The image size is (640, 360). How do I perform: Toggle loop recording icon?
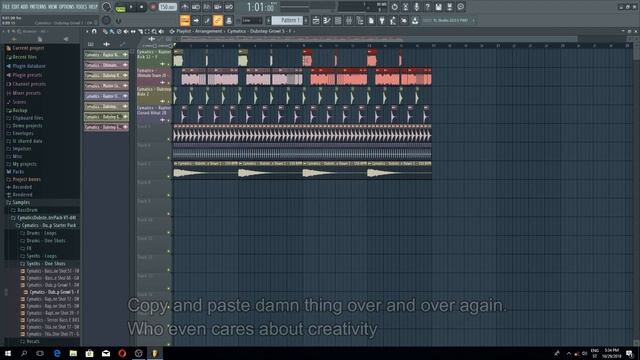(229, 7)
